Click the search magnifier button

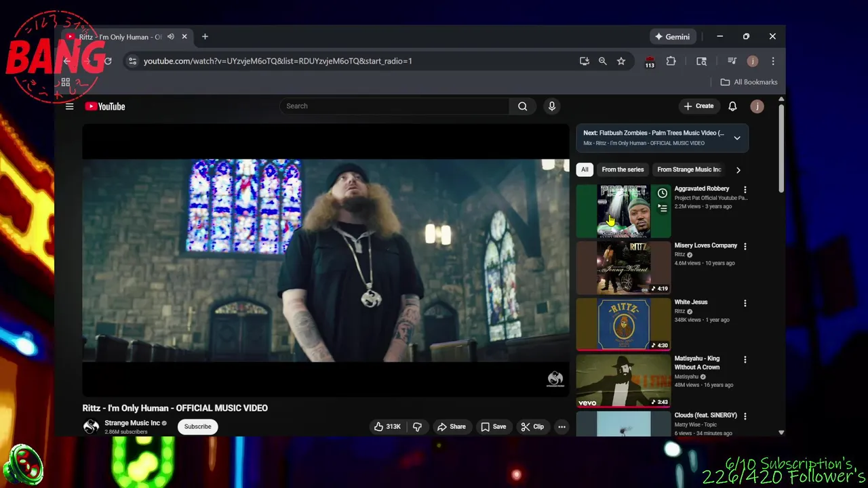point(523,106)
